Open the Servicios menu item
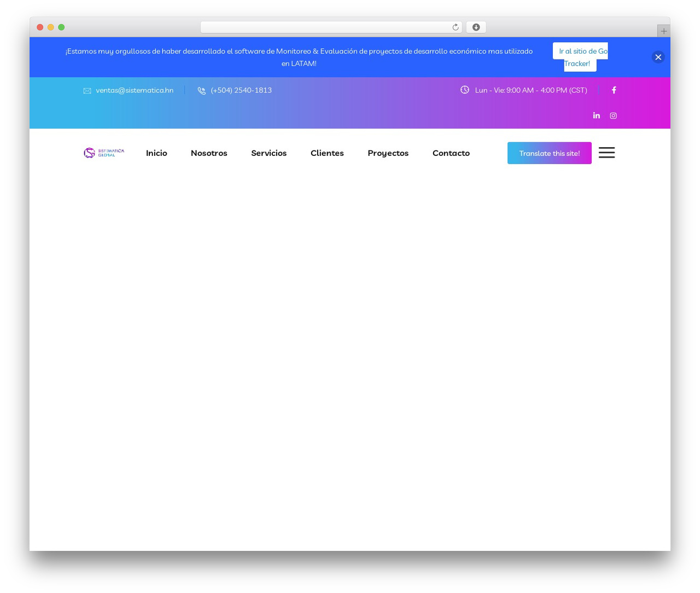Image resolution: width=700 pixels, height=593 pixels. (269, 153)
